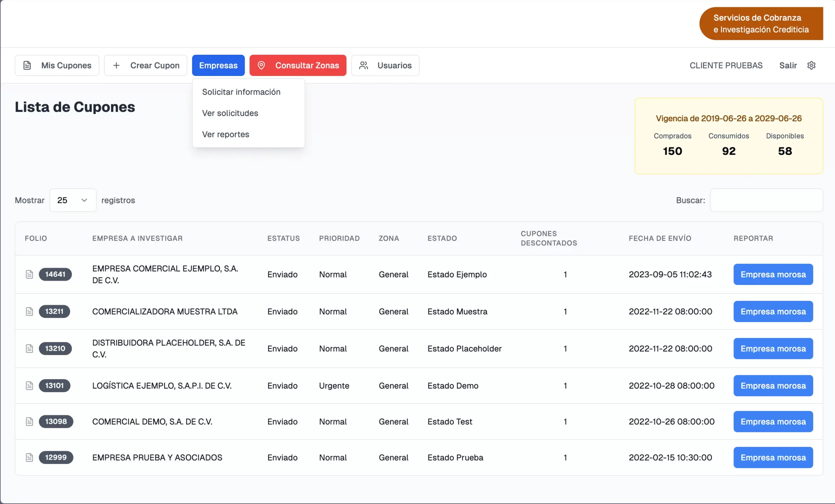Click the map pin Consultar Zonas button
This screenshot has height=504, width=835.
297,66
